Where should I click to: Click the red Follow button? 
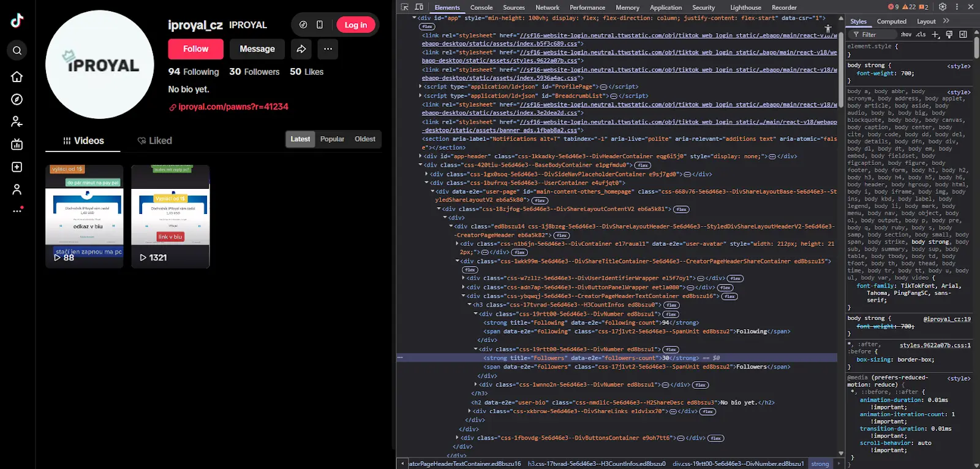pyautogui.click(x=195, y=49)
